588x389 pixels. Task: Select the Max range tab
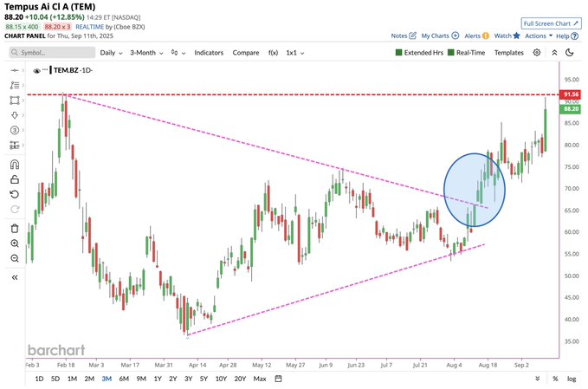click(x=260, y=379)
